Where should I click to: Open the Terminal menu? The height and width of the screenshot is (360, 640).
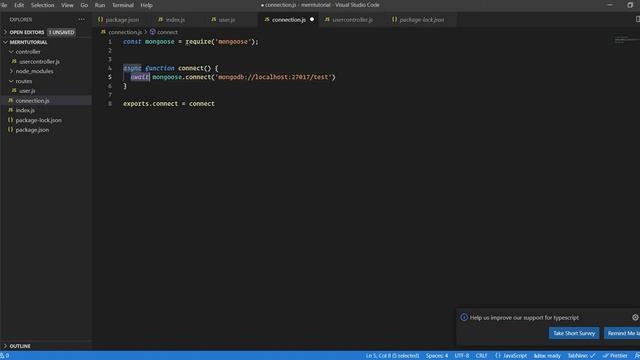123,5
